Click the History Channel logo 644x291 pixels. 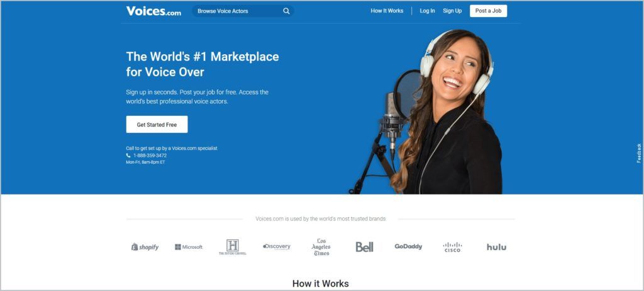[233, 247]
